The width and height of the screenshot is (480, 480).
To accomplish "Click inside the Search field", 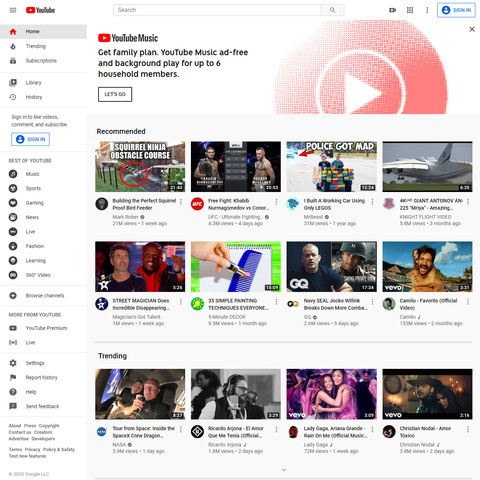I will pos(217,10).
